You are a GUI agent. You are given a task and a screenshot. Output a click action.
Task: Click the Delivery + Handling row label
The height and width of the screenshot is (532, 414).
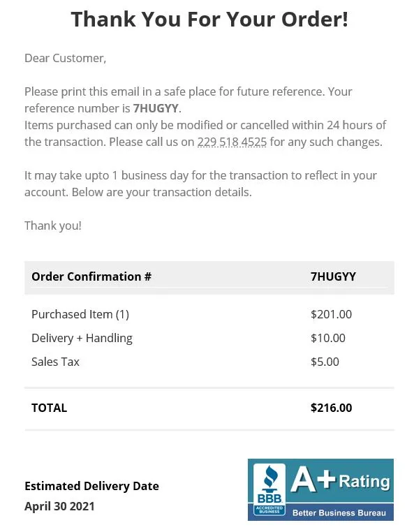coord(82,339)
